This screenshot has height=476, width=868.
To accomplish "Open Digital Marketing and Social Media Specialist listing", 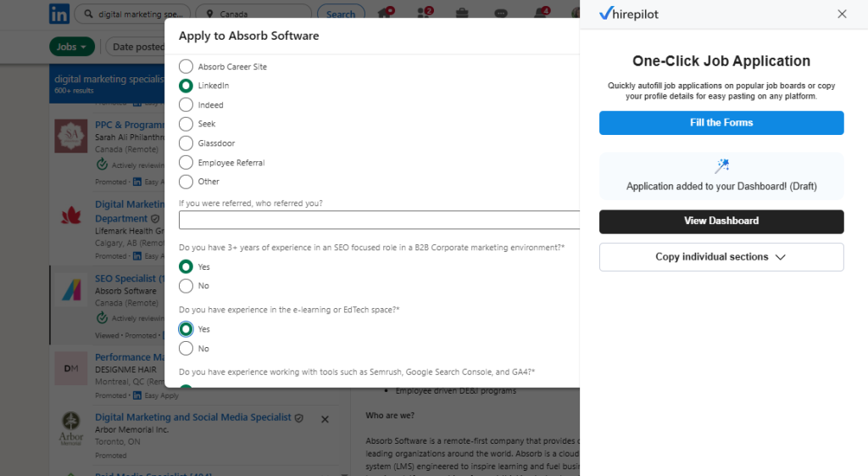I will click(193, 417).
